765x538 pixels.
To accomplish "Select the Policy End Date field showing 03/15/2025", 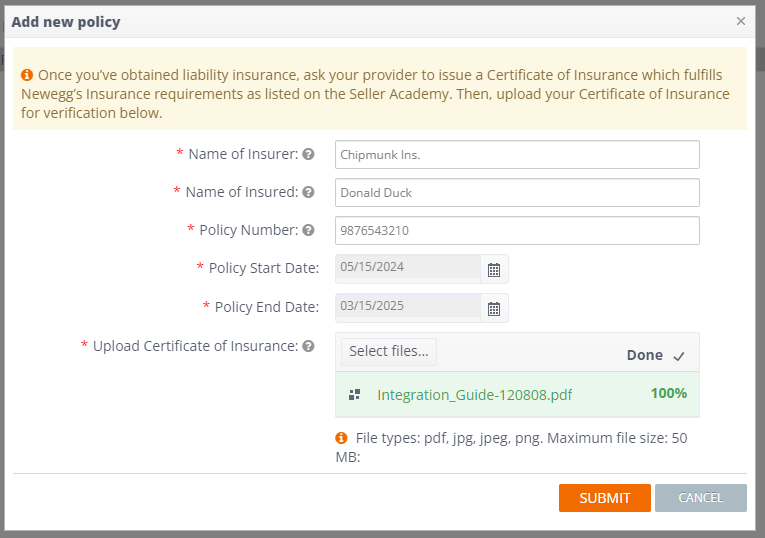I will (408, 306).
